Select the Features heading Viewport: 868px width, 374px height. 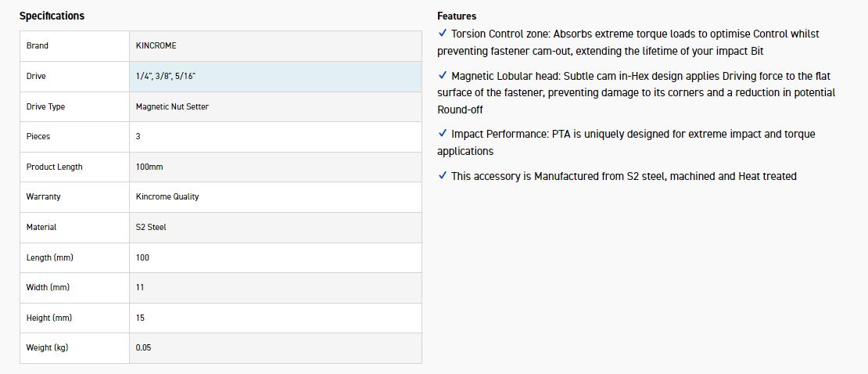click(457, 16)
